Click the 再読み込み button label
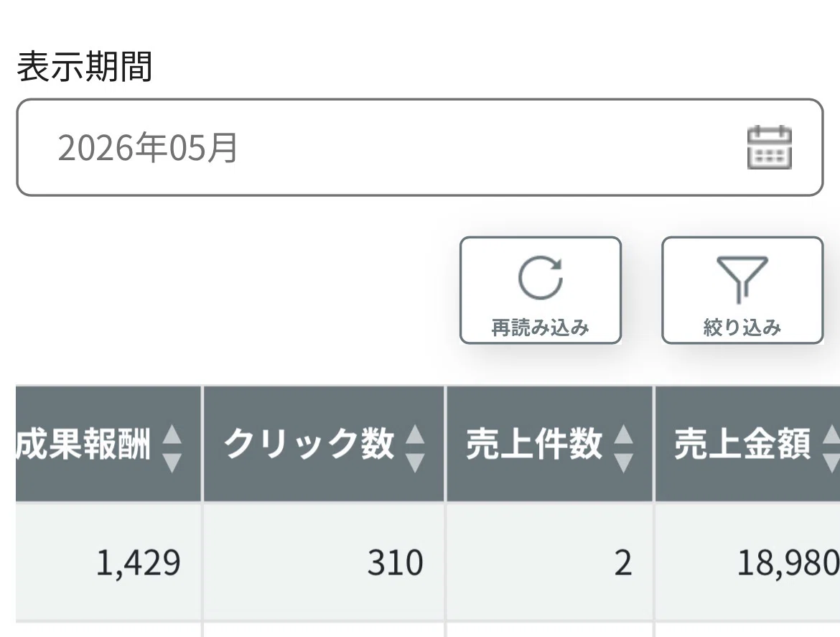Image resolution: width=840 pixels, height=637 pixels. click(541, 327)
